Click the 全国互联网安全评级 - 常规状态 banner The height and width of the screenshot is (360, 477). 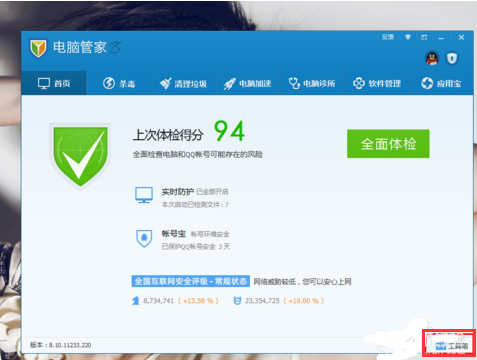pyautogui.click(x=191, y=281)
